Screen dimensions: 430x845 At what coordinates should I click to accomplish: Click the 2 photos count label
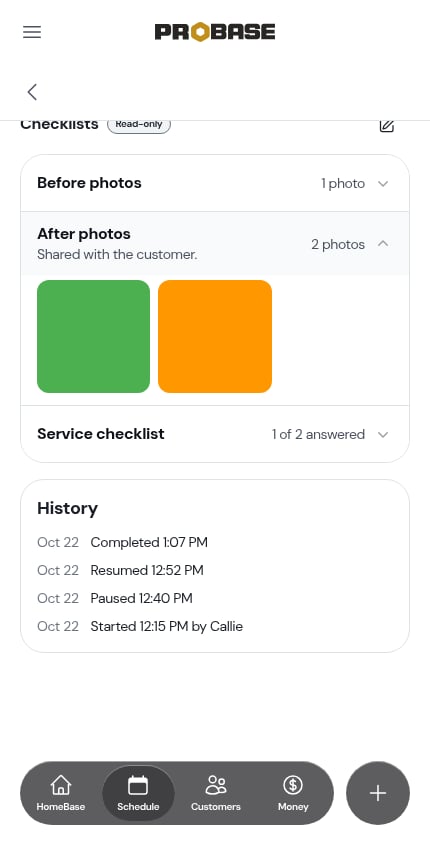(x=338, y=244)
